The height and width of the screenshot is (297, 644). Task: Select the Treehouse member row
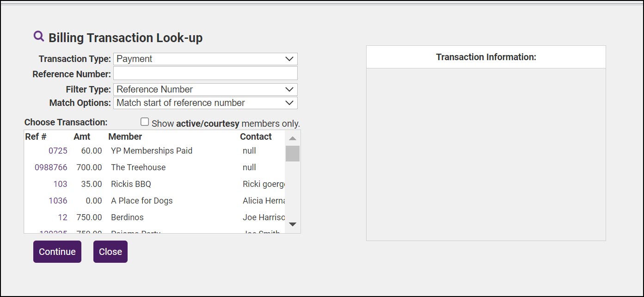[138, 167]
